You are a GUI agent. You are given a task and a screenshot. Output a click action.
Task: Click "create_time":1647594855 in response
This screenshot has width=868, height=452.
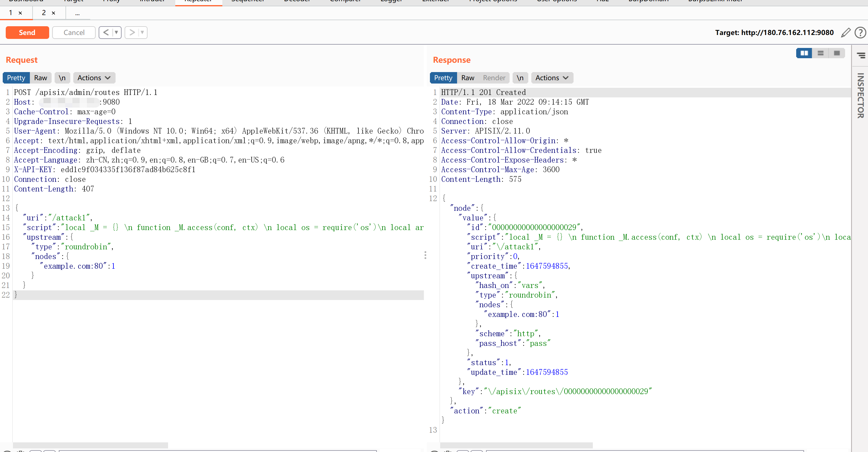click(519, 266)
